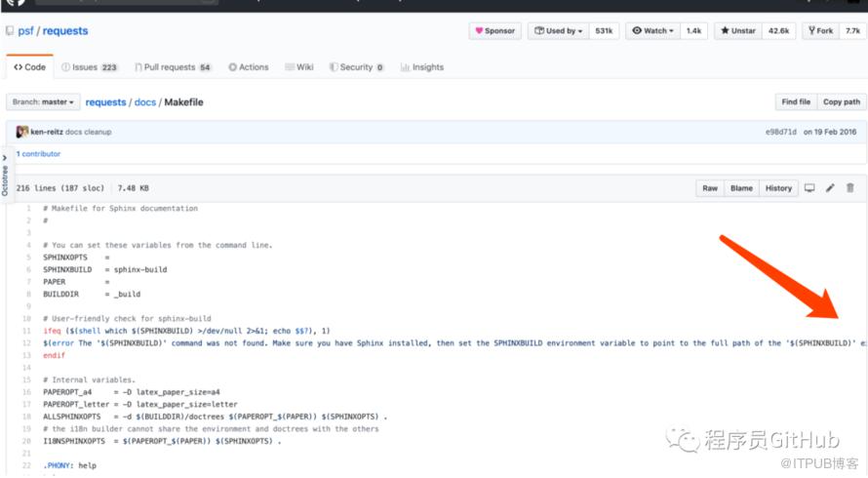The width and height of the screenshot is (868, 478).
Task: Select line number 11
Action: [x=26, y=331]
